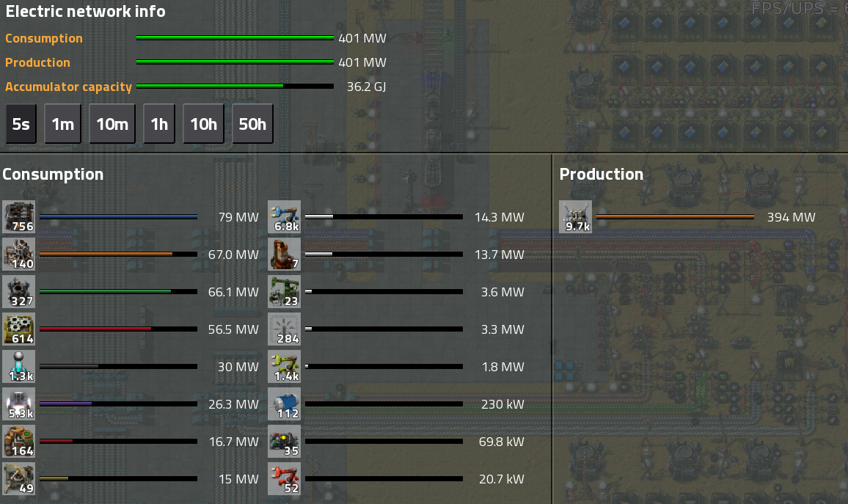Click the consumer icon with count 35

click(285, 441)
